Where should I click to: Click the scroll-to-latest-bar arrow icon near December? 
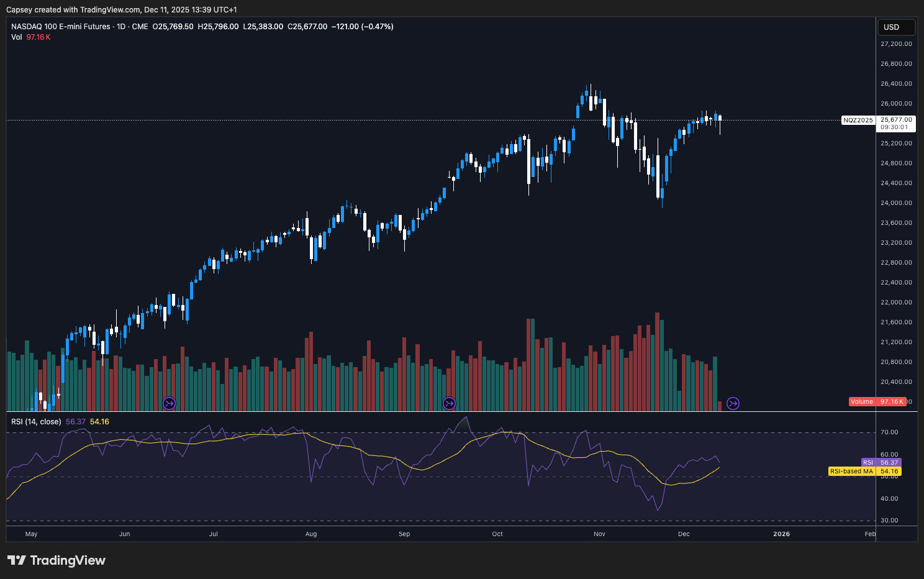(733, 403)
